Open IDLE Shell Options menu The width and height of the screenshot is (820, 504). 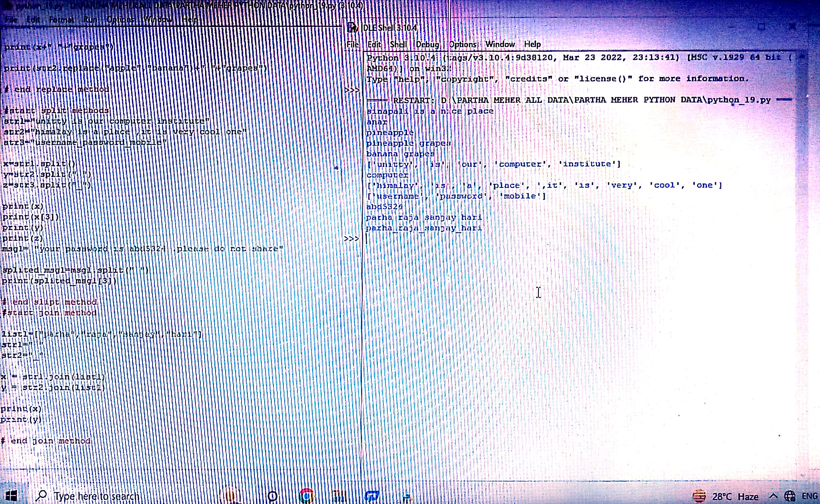pyautogui.click(x=463, y=44)
